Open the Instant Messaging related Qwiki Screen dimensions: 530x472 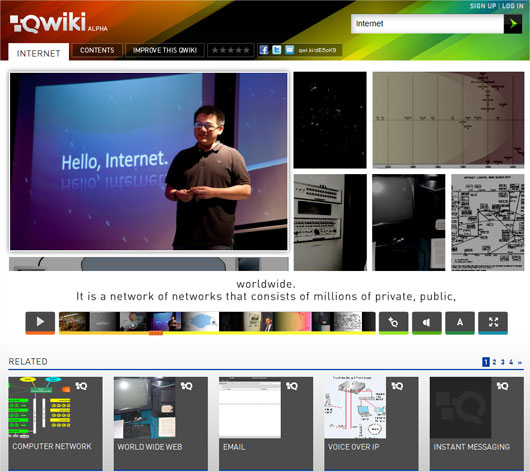[477, 423]
